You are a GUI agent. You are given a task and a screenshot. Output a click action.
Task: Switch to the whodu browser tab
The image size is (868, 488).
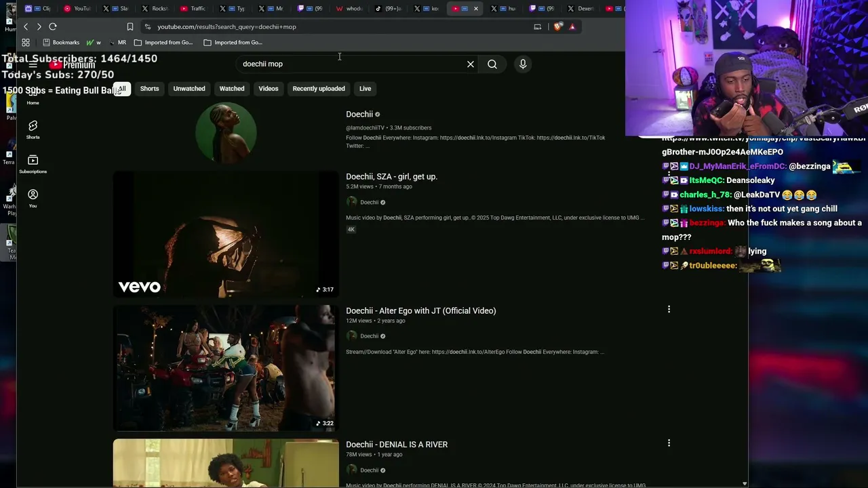click(x=349, y=9)
